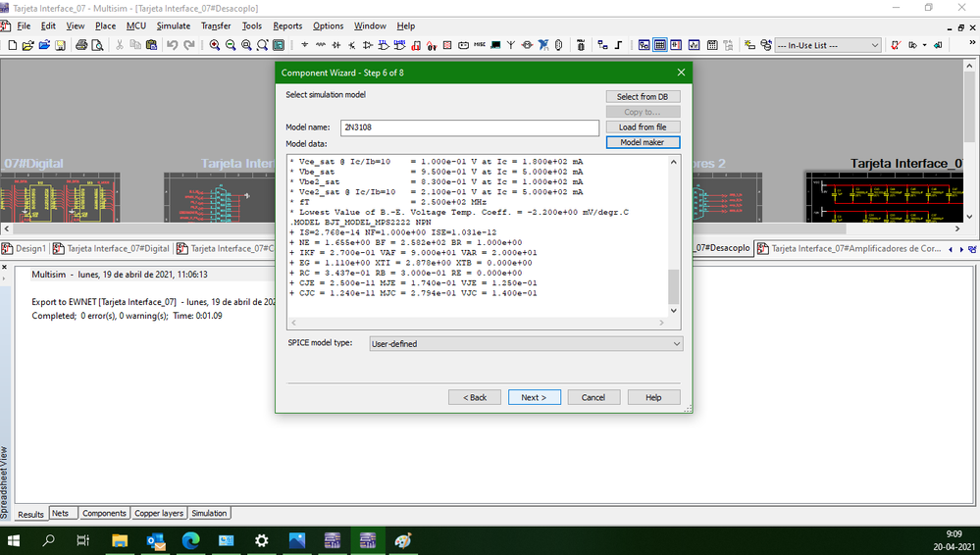Place a basic resistor component
This screenshot has height=555, width=980.
(321, 45)
